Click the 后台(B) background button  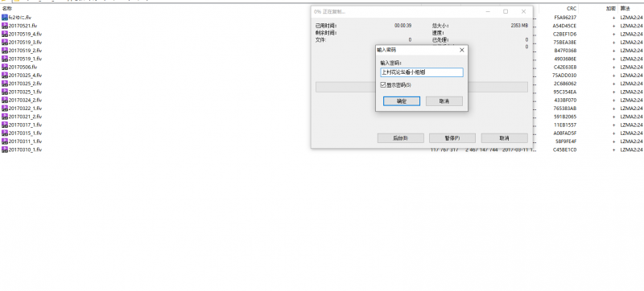tap(400, 138)
